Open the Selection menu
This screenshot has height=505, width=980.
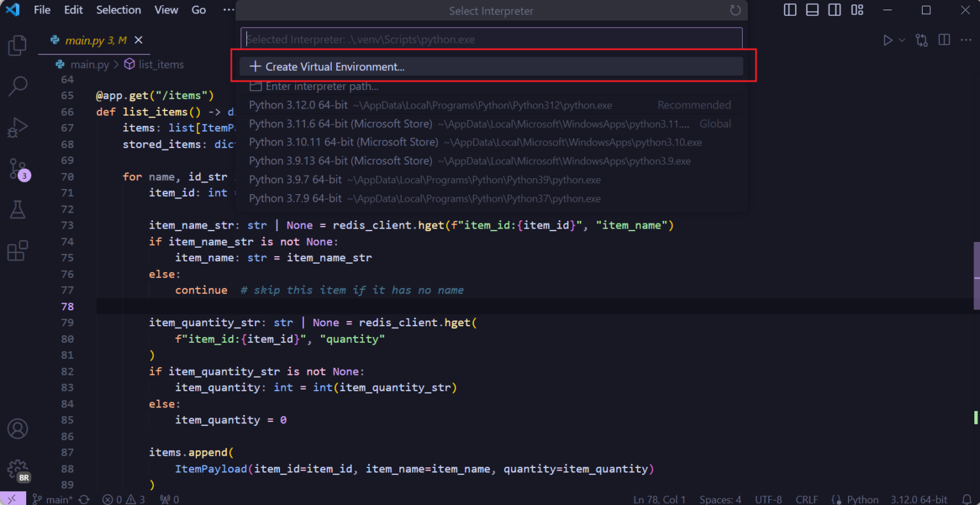click(x=118, y=10)
